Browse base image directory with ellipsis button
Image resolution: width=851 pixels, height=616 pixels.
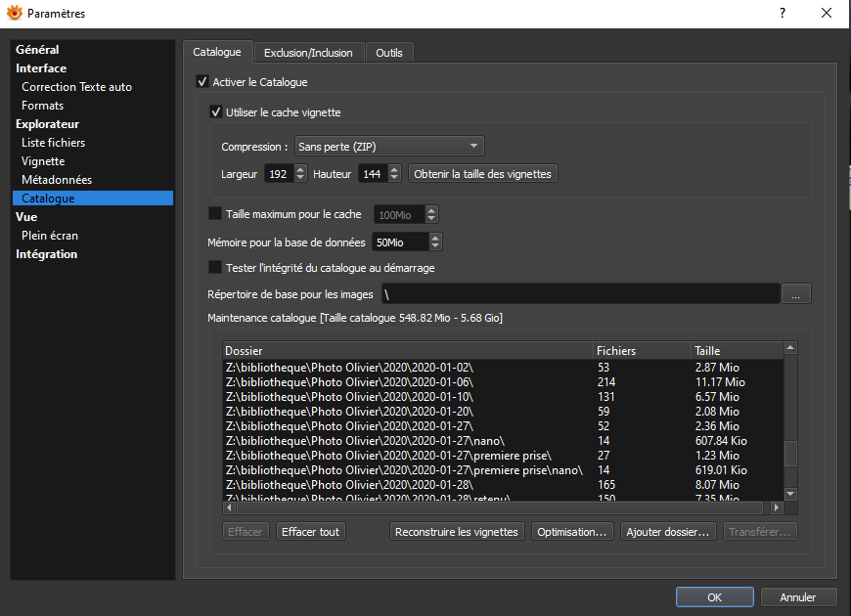click(x=795, y=293)
